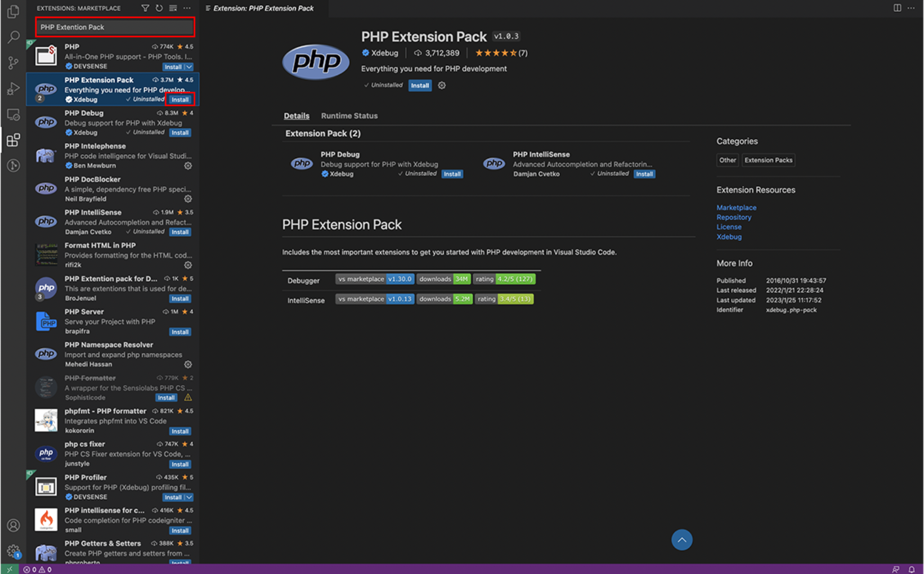924x574 pixels.
Task: Open manage gear for PHP DocBlocker
Action: pos(188,199)
